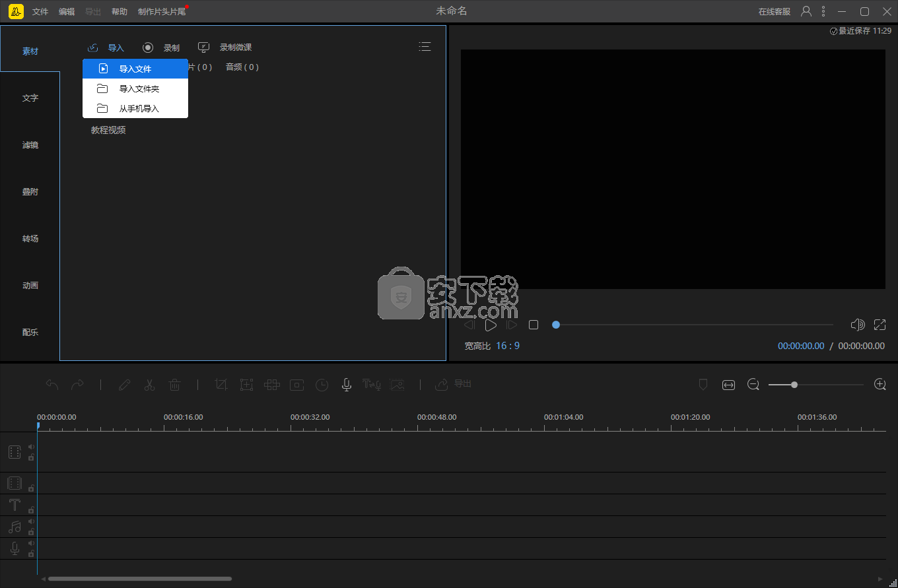
Task: Lock the overlay picture-in-picture track
Action: coord(31,488)
